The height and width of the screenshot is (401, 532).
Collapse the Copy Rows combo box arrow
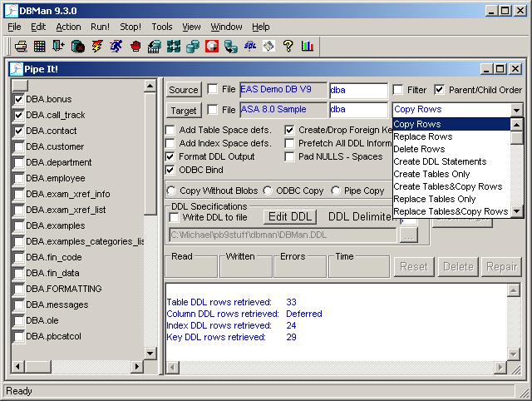pos(517,110)
